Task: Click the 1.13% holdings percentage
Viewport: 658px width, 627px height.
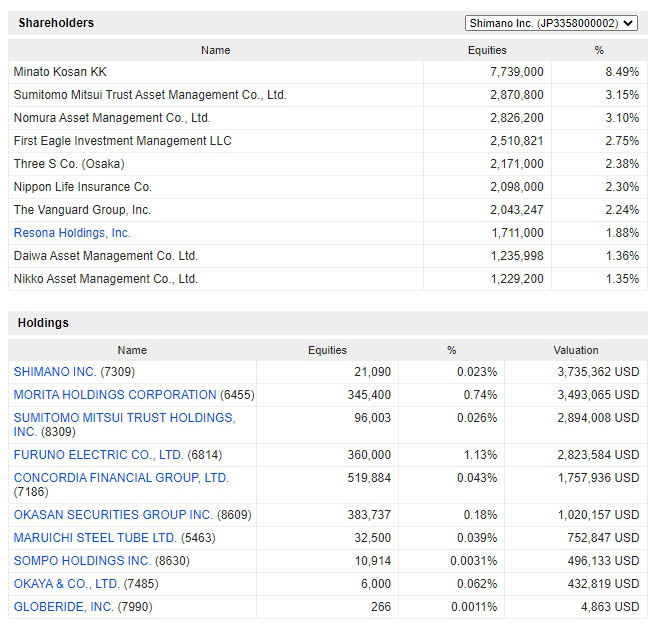Action: [x=480, y=455]
